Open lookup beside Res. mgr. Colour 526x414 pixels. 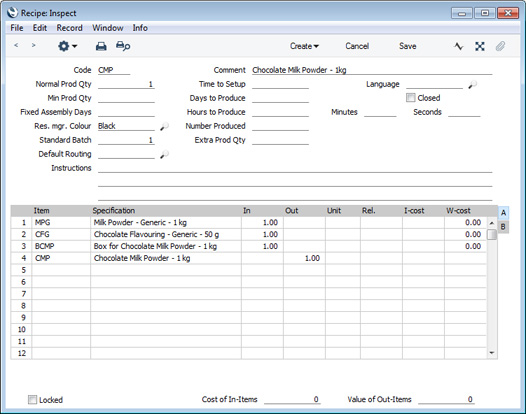point(164,126)
